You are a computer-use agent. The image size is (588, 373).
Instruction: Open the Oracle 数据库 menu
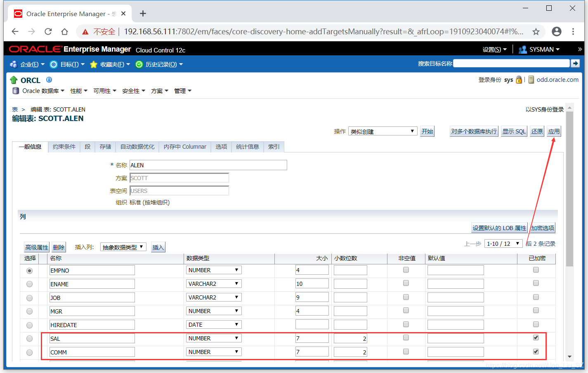pyautogui.click(x=43, y=91)
